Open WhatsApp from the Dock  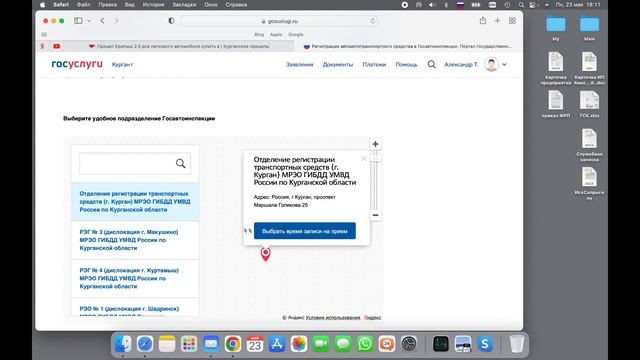[365, 344]
